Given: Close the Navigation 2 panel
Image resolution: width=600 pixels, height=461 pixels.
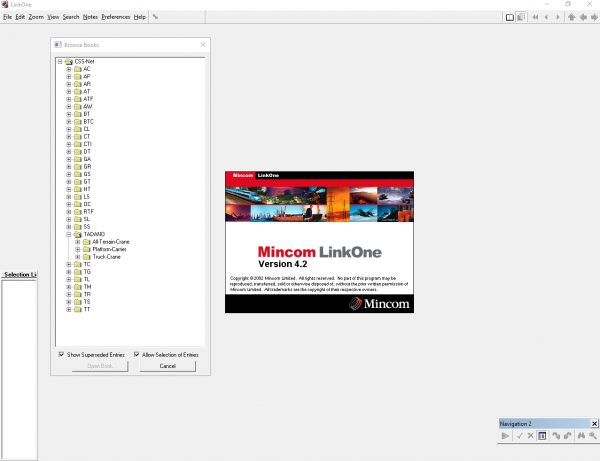Looking at the screenshot, I should [594, 424].
